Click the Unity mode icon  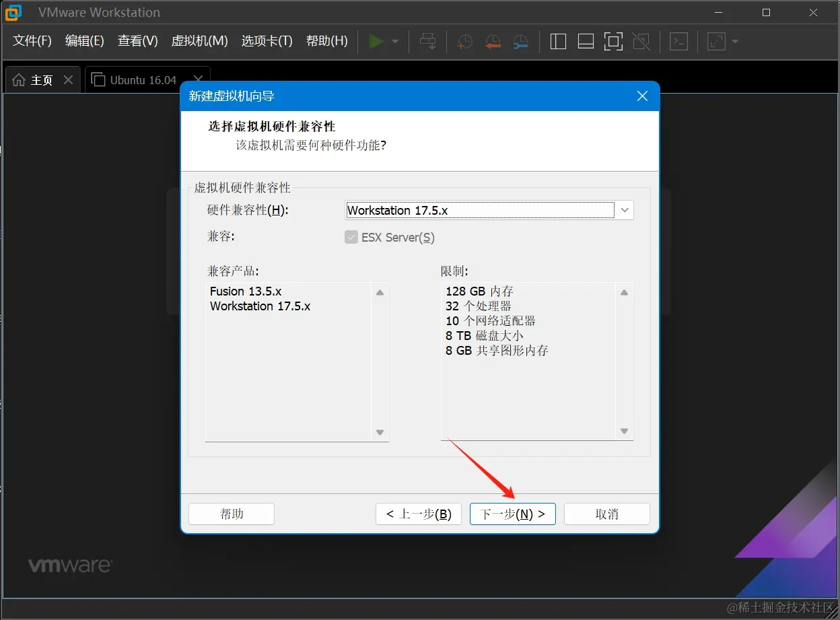641,41
